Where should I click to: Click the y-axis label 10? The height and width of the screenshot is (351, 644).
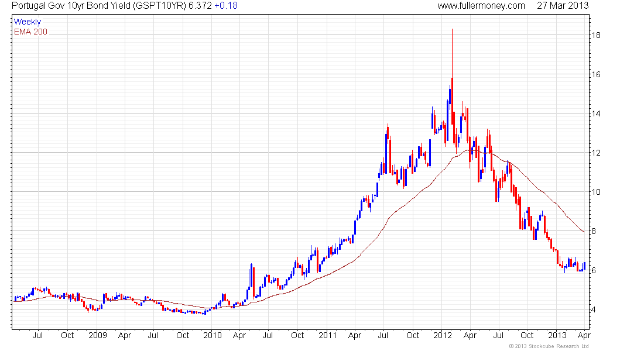pos(596,192)
